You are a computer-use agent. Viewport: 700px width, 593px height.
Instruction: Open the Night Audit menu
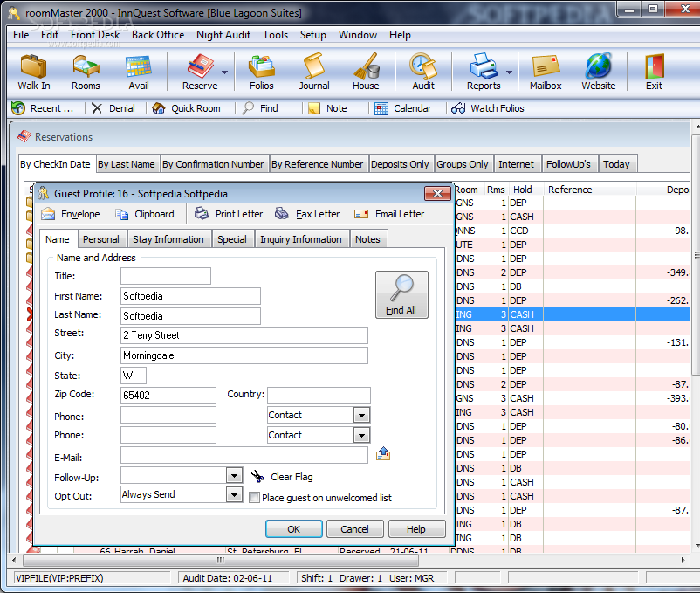(x=223, y=35)
